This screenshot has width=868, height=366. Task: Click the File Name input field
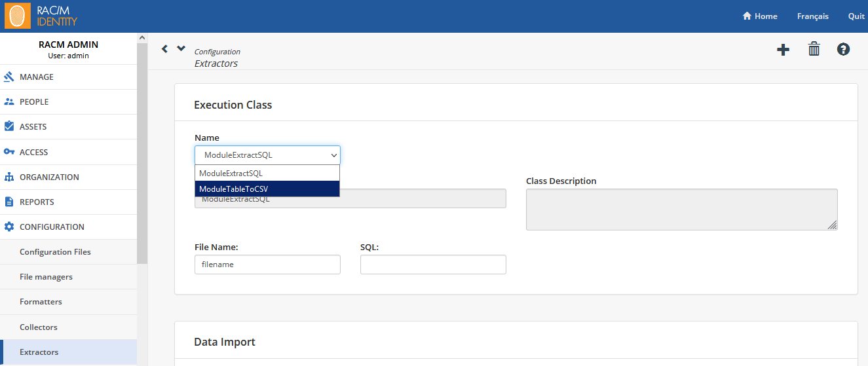(267, 265)
